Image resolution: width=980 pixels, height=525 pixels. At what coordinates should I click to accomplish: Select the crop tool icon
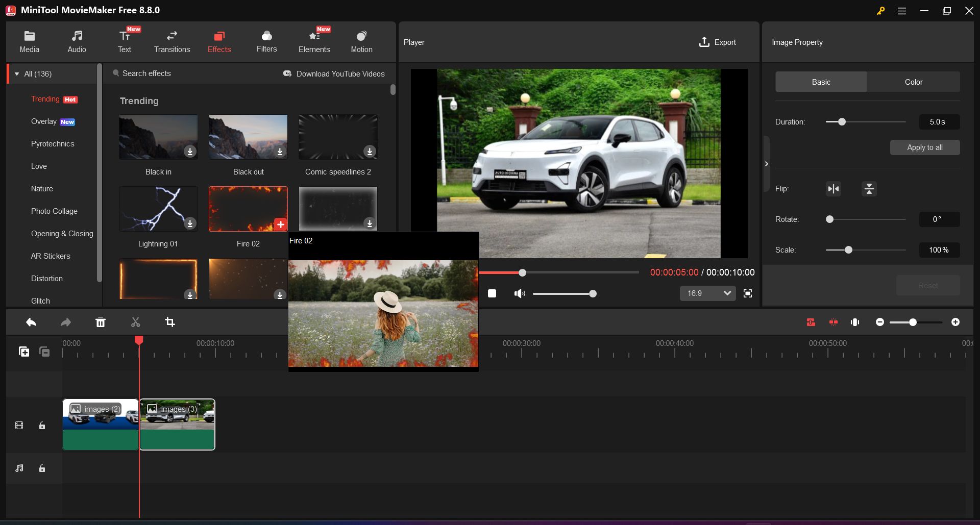click(170, 322)
